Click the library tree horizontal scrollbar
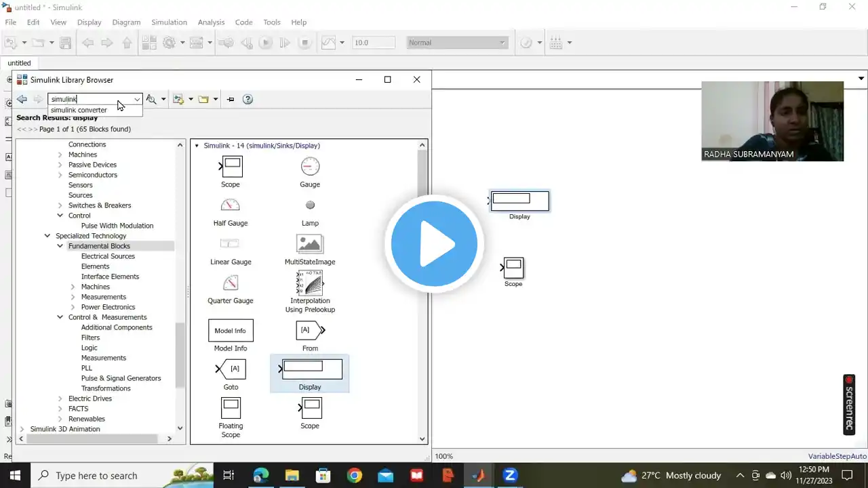This screenshot has width=868, height=488. 94,439
